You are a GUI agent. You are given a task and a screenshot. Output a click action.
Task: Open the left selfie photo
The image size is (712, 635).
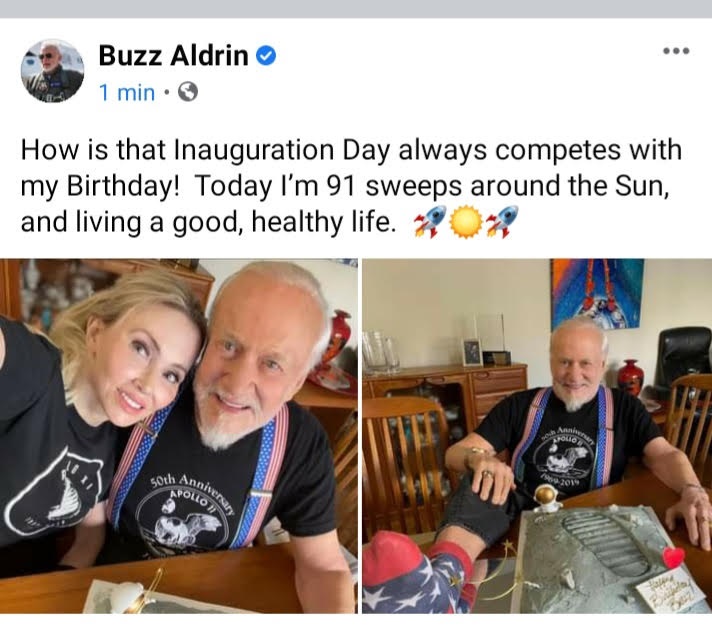(x=178, y=436)
